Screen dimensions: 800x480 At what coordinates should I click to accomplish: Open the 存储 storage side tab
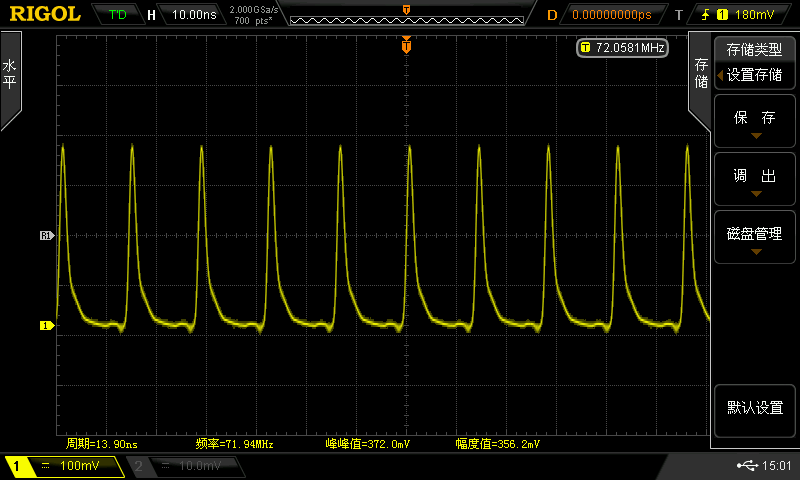click(701, 73)
